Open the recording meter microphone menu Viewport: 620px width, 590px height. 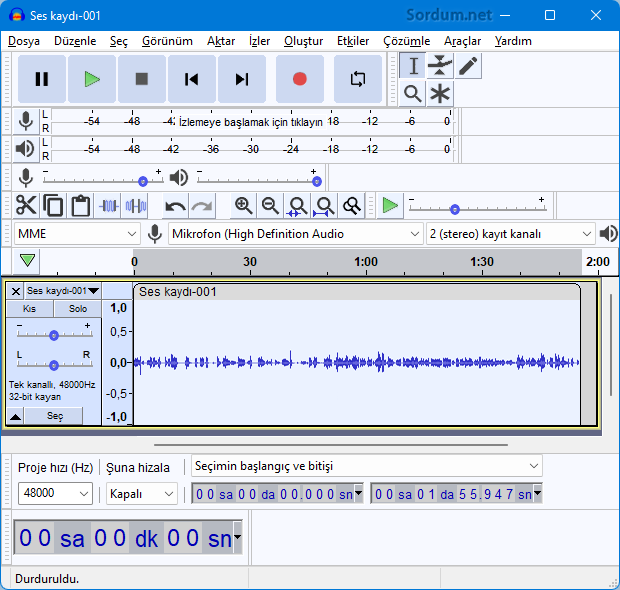pyautogui.click(x=26, y=121)
